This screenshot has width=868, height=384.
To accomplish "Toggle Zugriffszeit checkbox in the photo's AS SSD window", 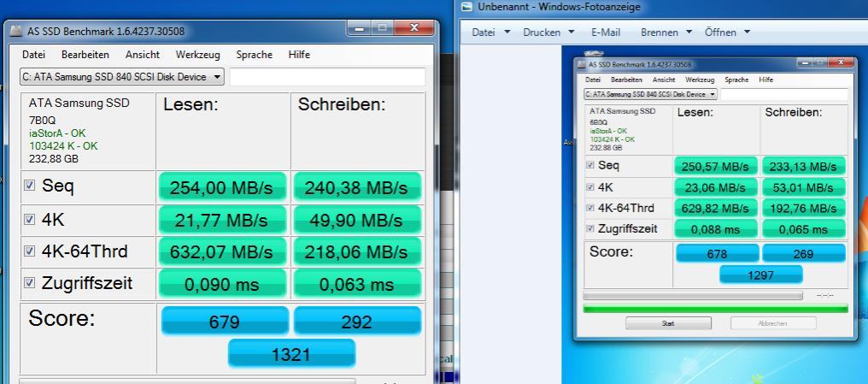I will click(590, 228).
